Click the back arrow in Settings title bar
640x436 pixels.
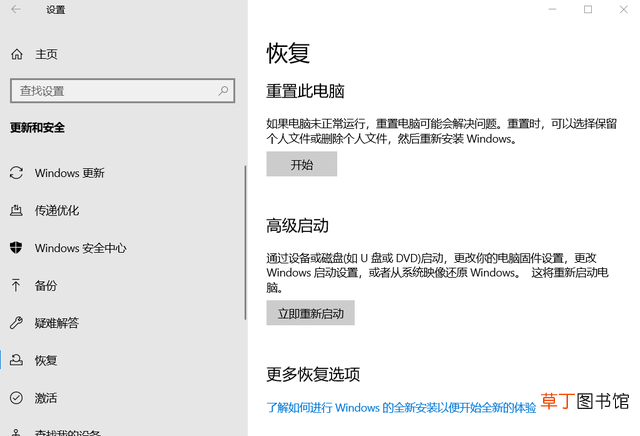click(16, 9)
